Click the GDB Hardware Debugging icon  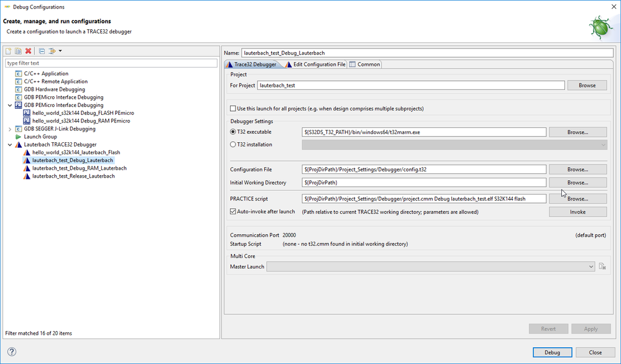[x=18, y=89]
